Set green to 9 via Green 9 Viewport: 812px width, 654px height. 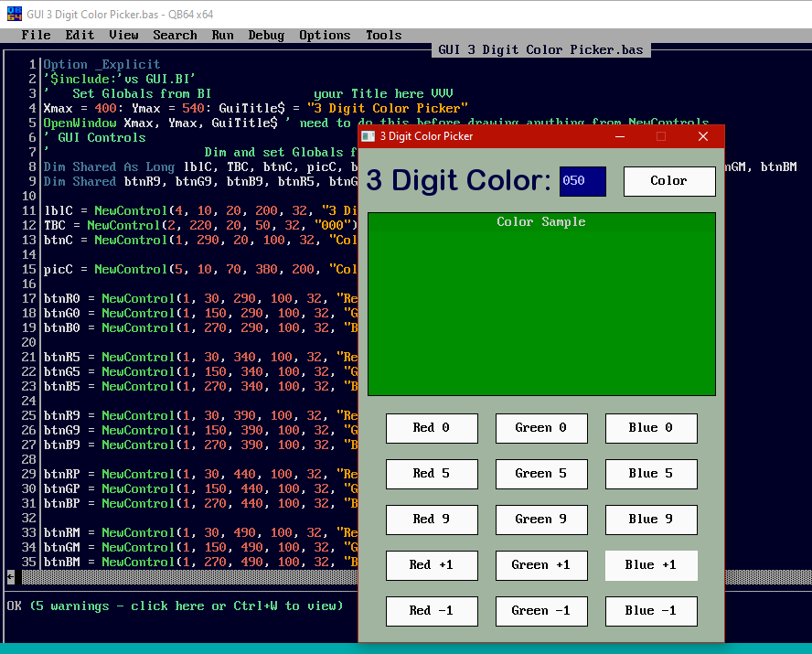coord(541,520)
